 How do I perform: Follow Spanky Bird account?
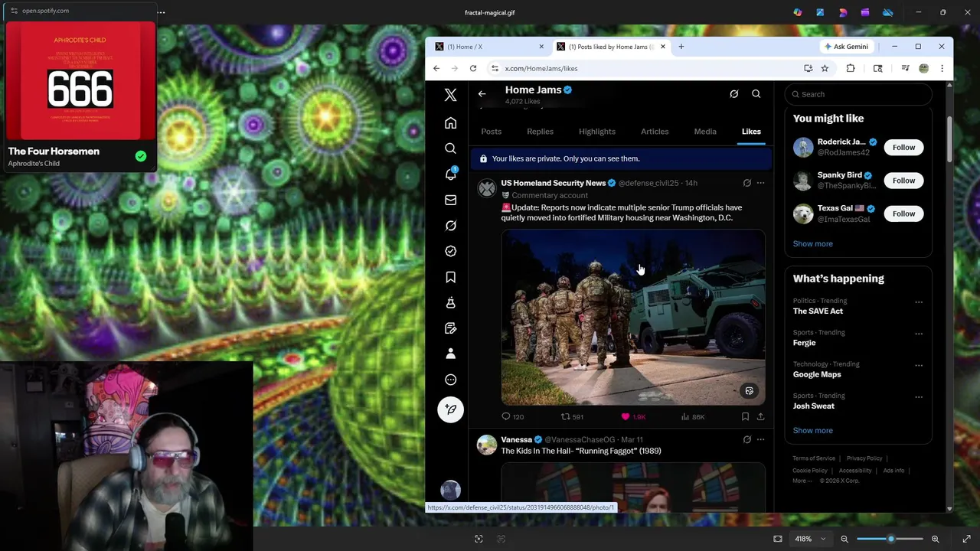point(903,181)
